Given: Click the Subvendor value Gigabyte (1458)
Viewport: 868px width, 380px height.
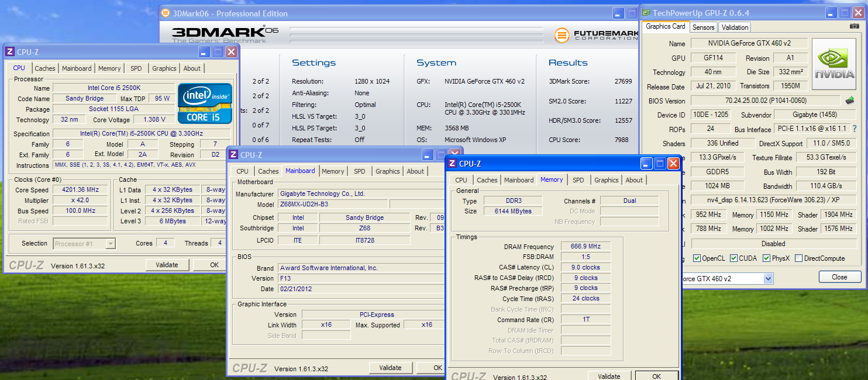Looking at the screenshot, I should tap(816, 115).
